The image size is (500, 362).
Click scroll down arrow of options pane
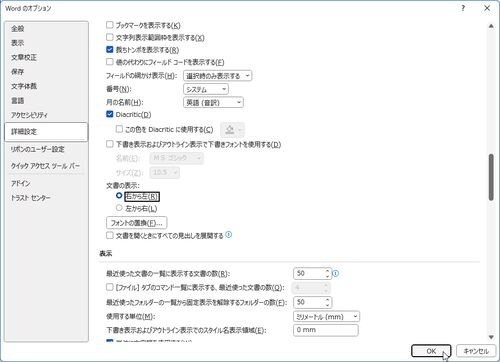pos(491,337)
